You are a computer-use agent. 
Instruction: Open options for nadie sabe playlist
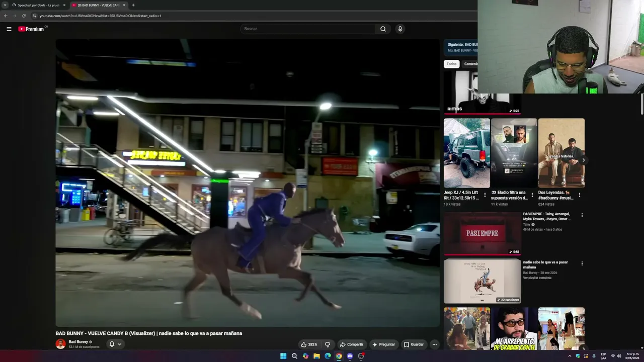click(582, 263)
